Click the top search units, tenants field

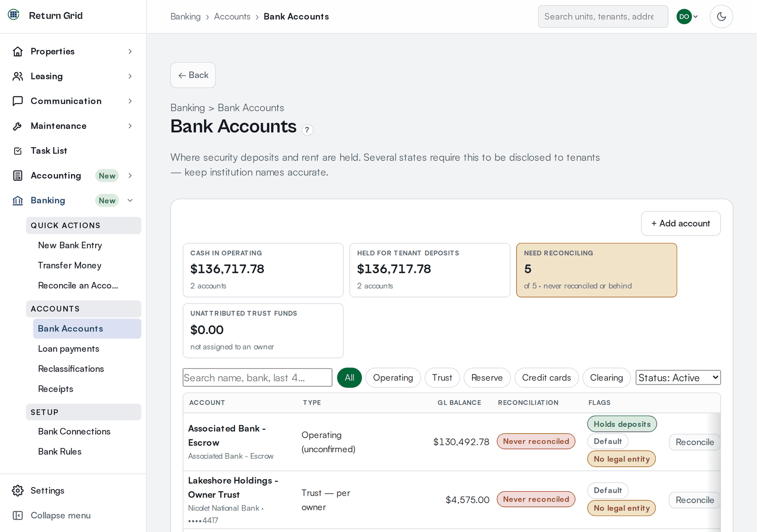[603, 17]
